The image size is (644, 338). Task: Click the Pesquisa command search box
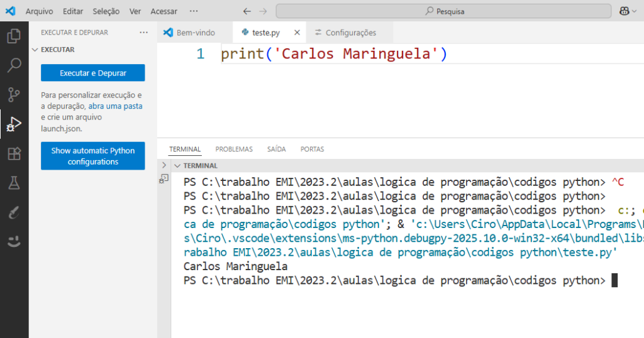pos(443,11)
